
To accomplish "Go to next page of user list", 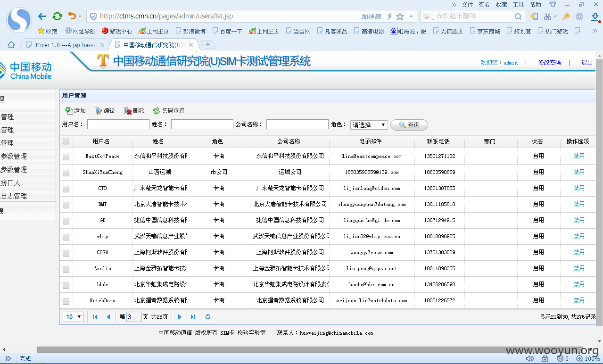I will [x=179, y=317].
